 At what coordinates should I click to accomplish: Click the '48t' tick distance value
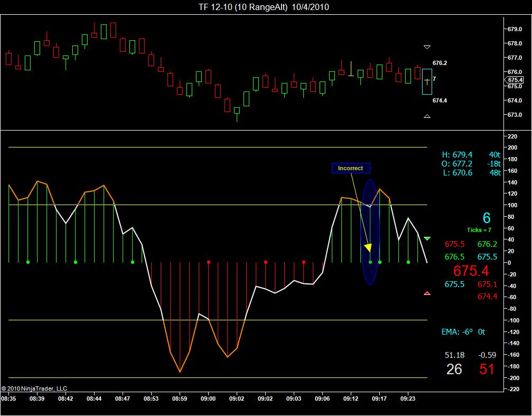point(494,172)
